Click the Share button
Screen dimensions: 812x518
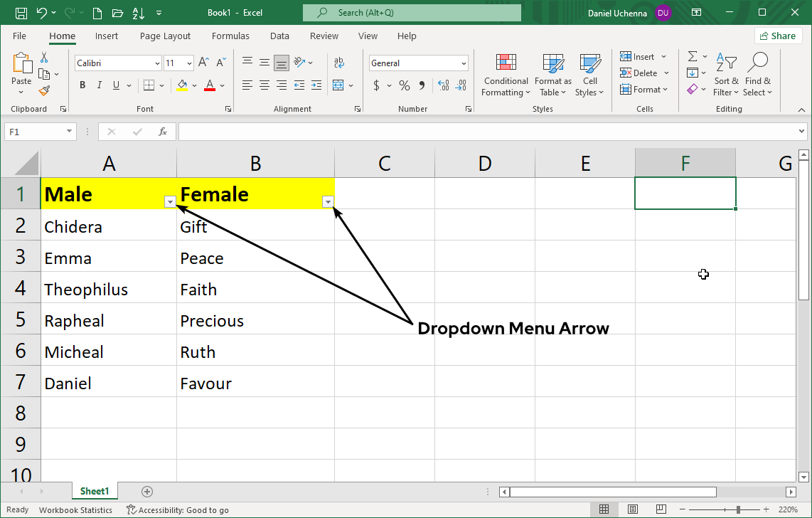pos(778,36)
